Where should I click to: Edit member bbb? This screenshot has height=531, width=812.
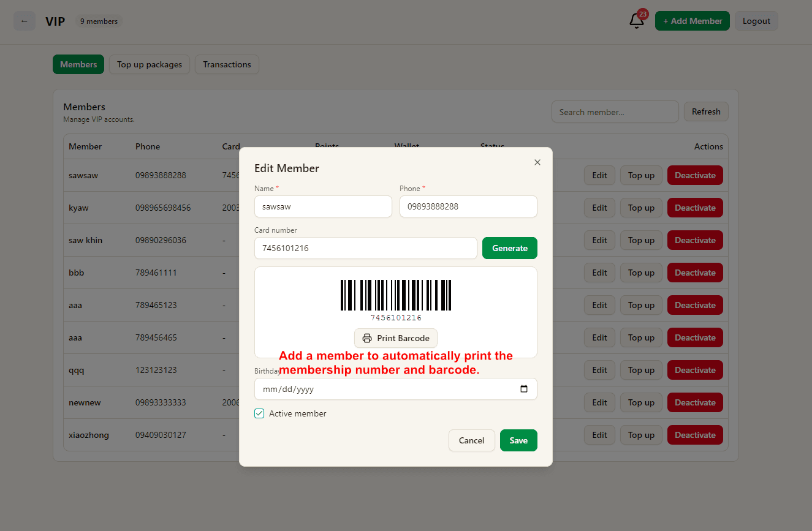click(x=599, y=273)
